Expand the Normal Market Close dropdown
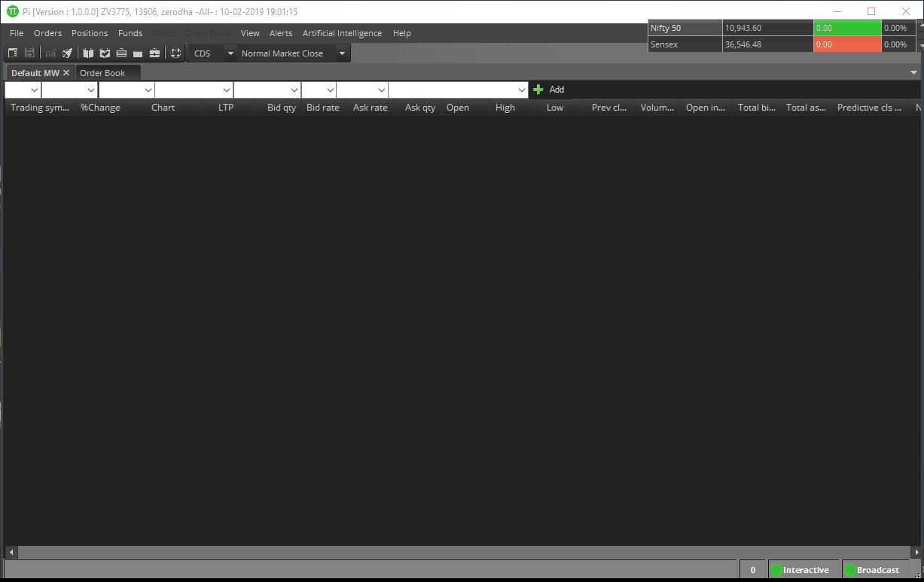This screenshot has width=924, height=582. pyautogui.click(x=343, y=53)
